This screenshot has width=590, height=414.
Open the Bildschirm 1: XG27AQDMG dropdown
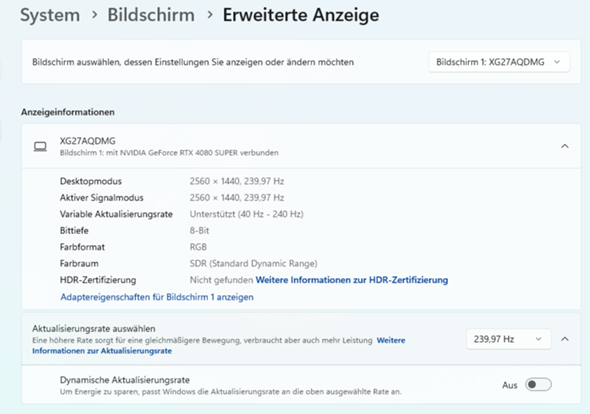coord(499,62)
